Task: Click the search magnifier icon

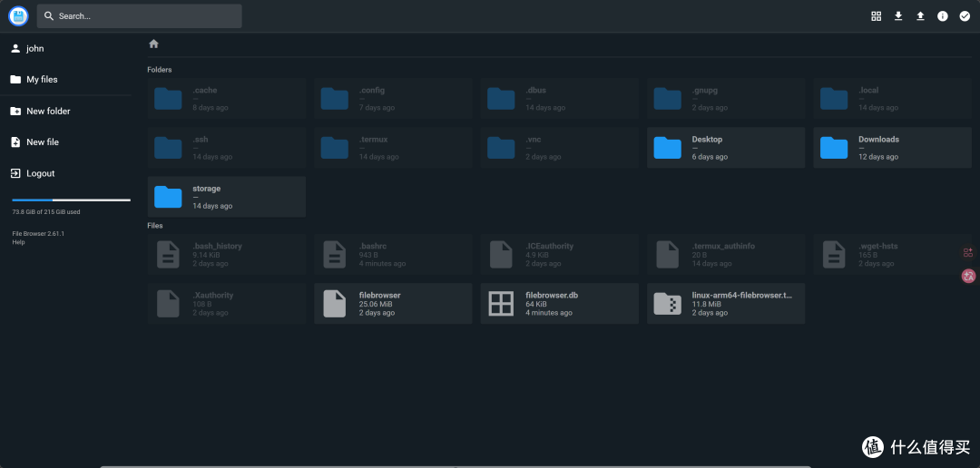Action: [x=49, y=16]
